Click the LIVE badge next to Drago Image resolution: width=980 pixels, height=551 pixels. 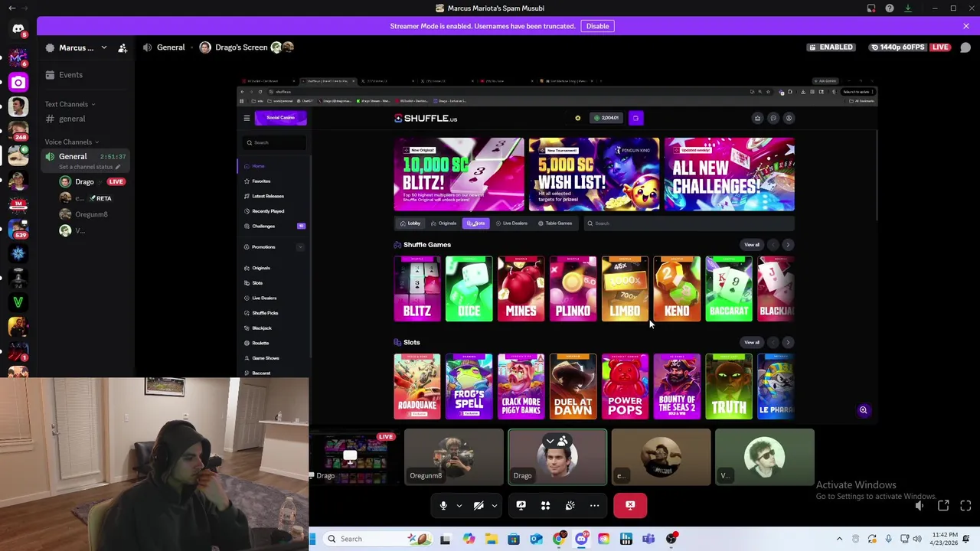(116, 182)
